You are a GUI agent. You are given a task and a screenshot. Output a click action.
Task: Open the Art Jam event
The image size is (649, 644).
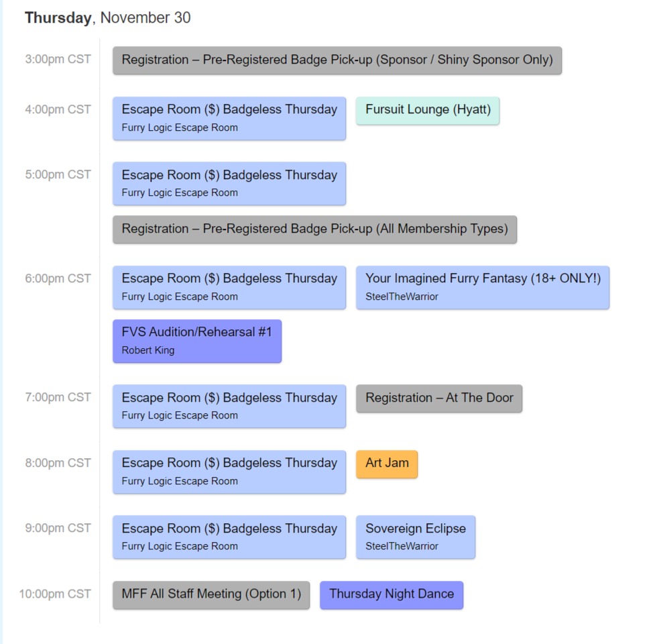click(x=387, y=464)
